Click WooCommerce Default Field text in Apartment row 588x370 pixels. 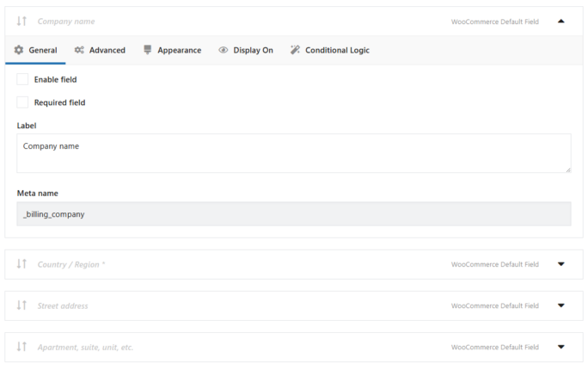495,347
